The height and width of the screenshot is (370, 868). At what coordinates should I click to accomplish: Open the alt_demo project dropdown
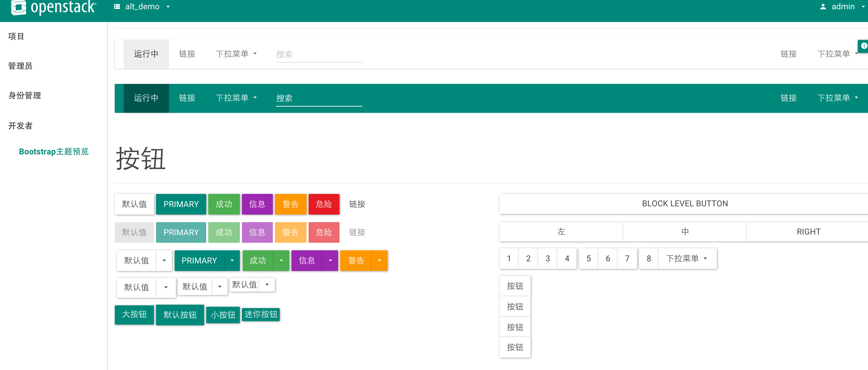coord(142,7)
